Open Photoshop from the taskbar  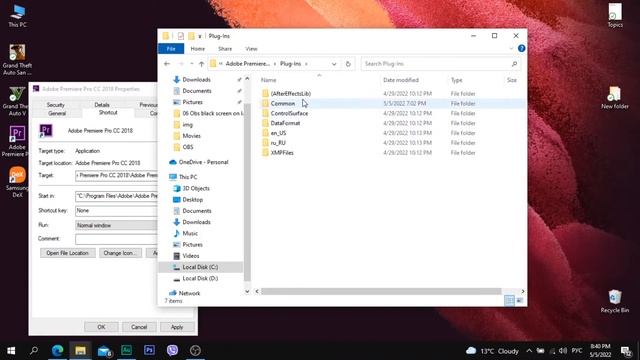coord(149,350)
